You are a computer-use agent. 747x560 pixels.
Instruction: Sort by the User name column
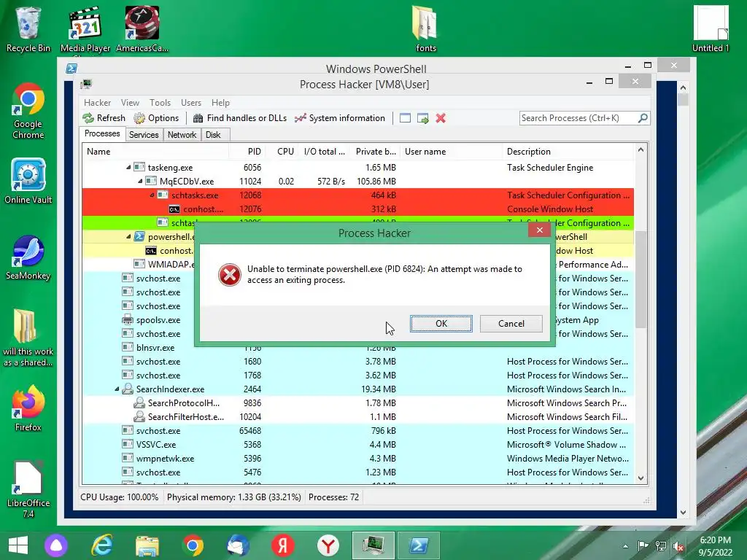[x=451, y=152]
